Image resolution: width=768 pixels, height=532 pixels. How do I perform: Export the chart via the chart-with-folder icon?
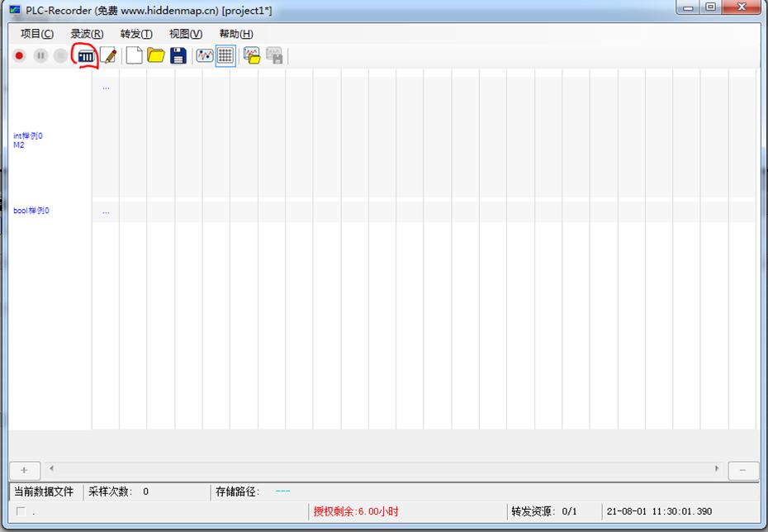(250, 55)
